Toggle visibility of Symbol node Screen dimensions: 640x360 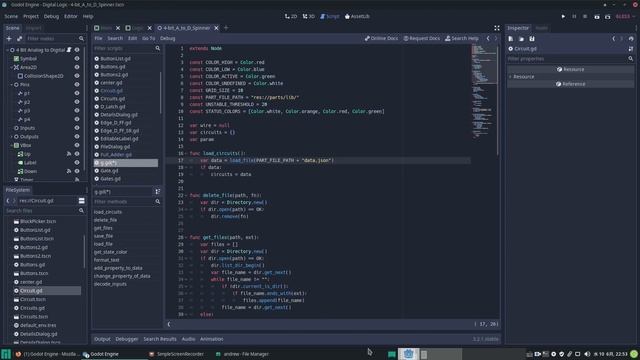77,59
